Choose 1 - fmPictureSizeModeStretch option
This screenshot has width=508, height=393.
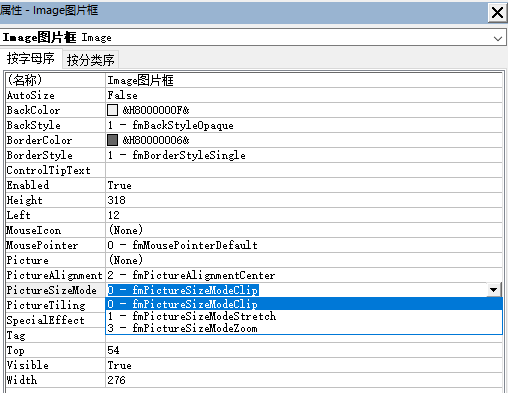304,316
